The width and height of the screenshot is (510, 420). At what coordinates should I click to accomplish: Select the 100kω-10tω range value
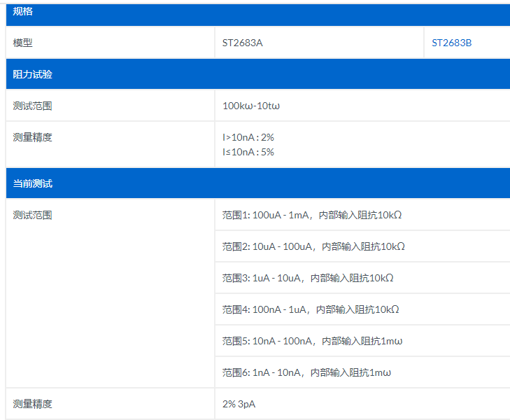(x=251, y=106)
